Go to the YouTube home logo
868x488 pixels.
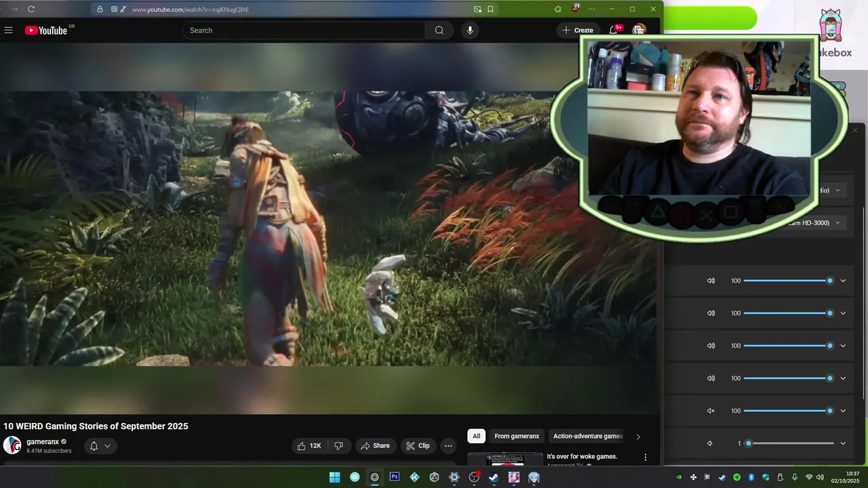pos(46,30)
